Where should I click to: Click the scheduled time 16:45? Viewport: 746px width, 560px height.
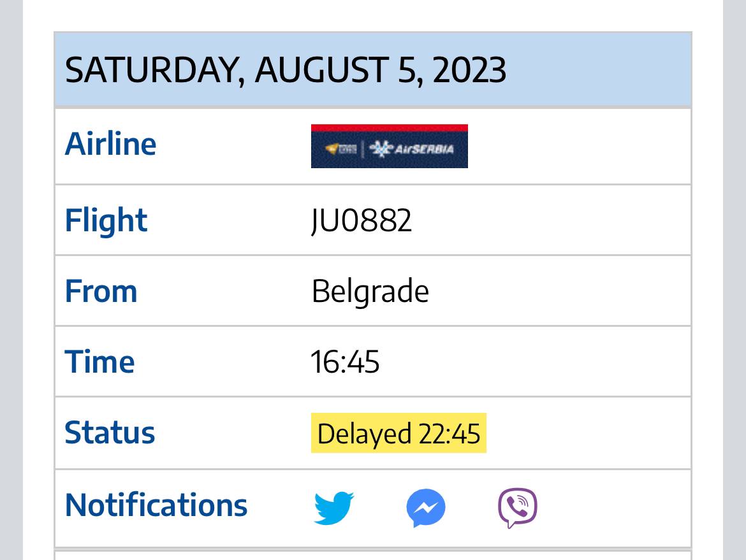pos(345,362)
